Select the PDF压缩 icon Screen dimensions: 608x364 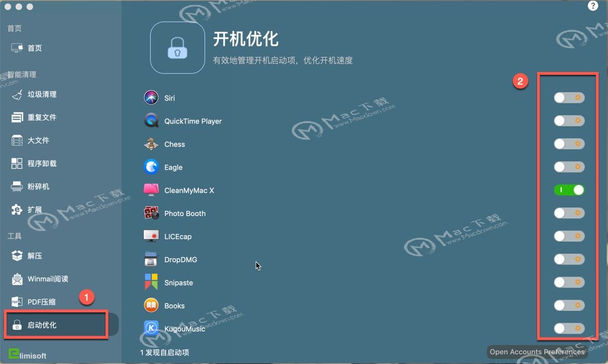coord(17,302)
